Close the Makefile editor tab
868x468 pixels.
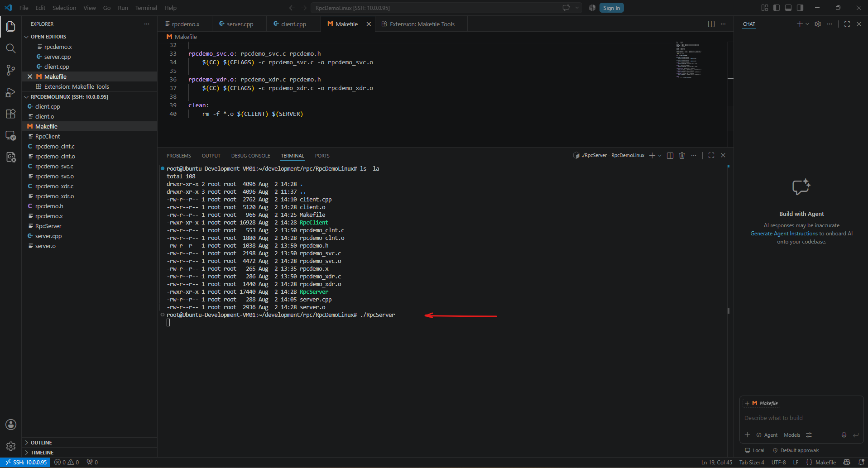(x=369, y=24)
